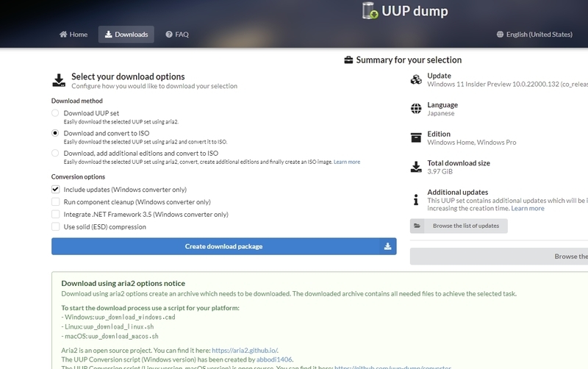Click the Download using aria2 options notice heading
588x369 pixels.
(x=123, y=284)
